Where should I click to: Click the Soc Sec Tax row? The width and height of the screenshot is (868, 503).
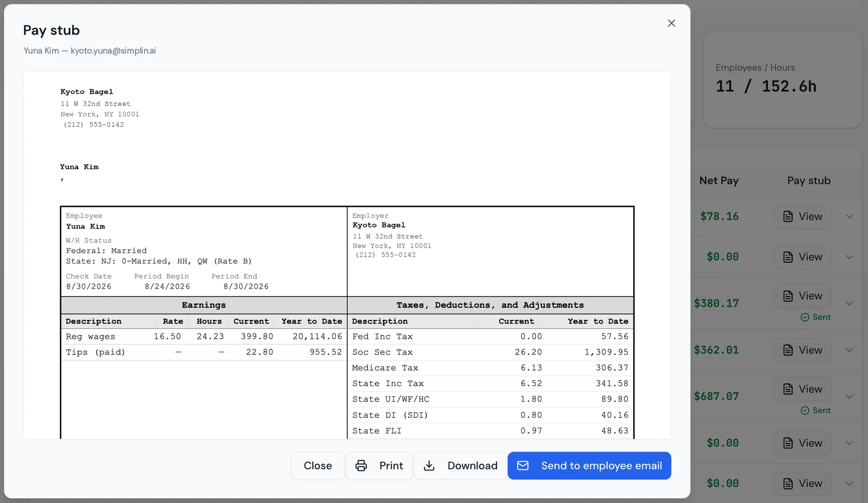(490, 352)
